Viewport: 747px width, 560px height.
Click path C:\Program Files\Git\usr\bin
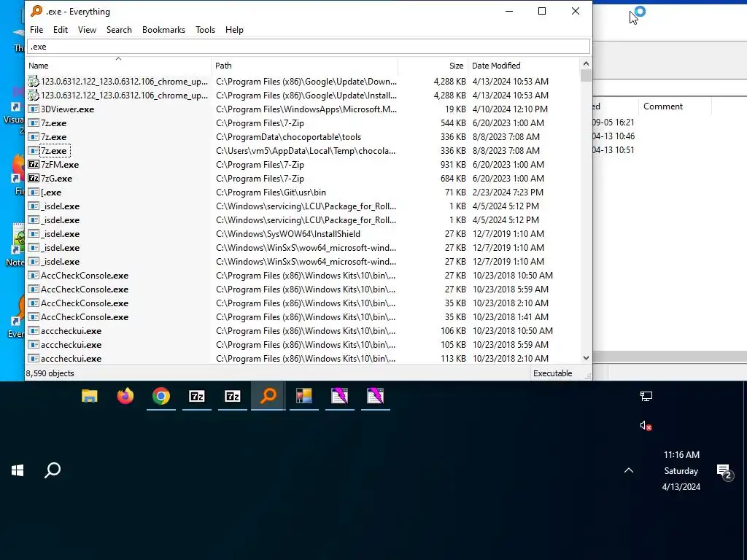coord(271,192)
